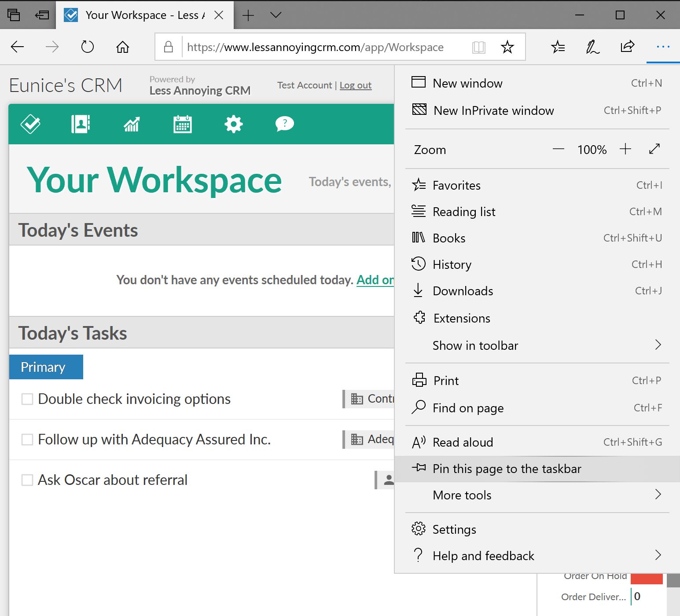This screenshot has height=616, width=680.
Task: Open the Pipeline chart icon in navbar
Action: 132,124
